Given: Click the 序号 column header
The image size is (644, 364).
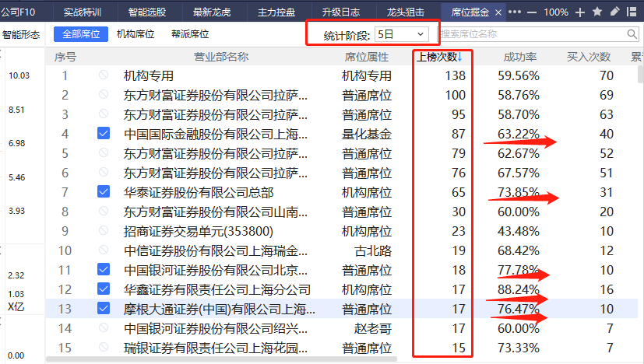Looking at the screenshot, I should click(65, 57).
